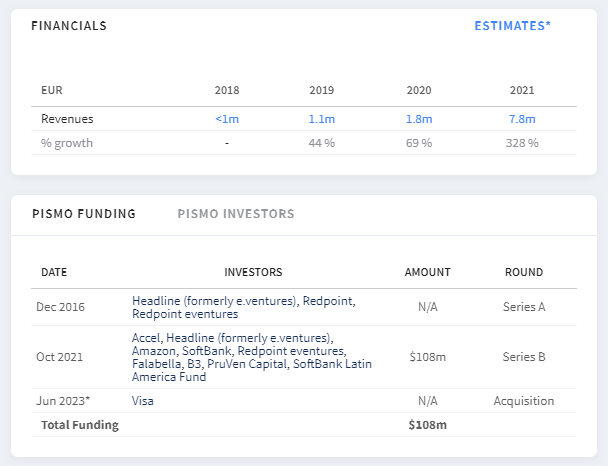Select the $108m amount in Series B row
The image size is (608, 466).
click(427, 356)
